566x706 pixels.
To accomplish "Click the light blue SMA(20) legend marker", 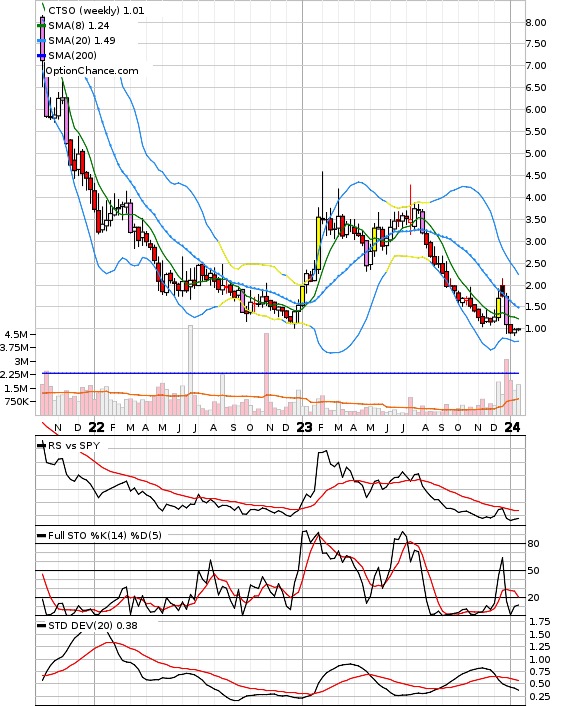I will pyautogui.click(x=41, y=41).
